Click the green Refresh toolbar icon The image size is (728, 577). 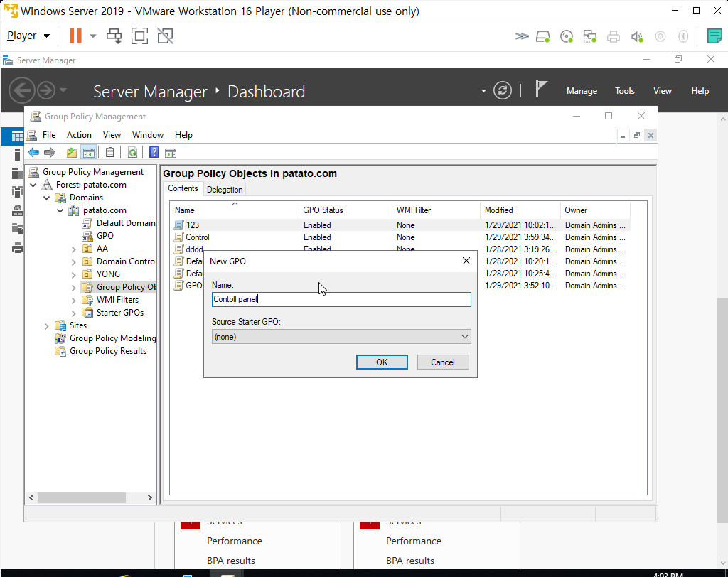[x=132, y=152]
